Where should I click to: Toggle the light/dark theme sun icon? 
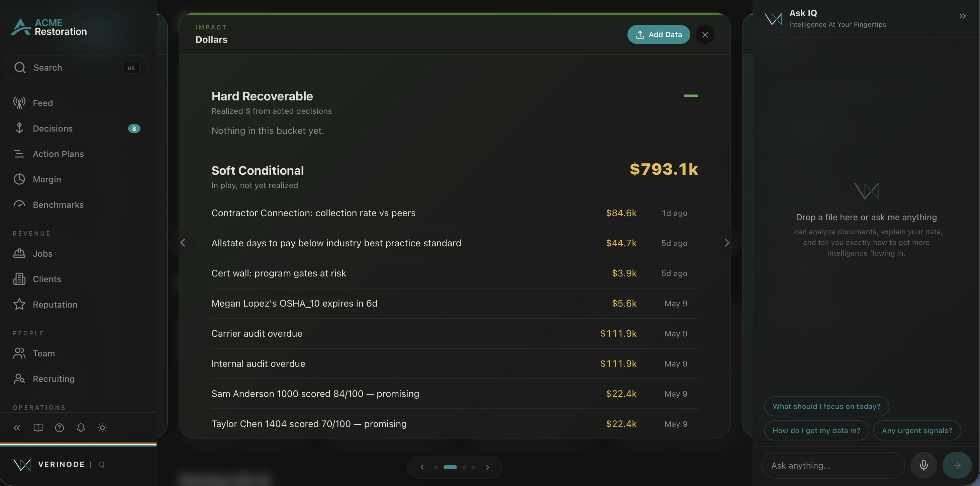(102, 427)
